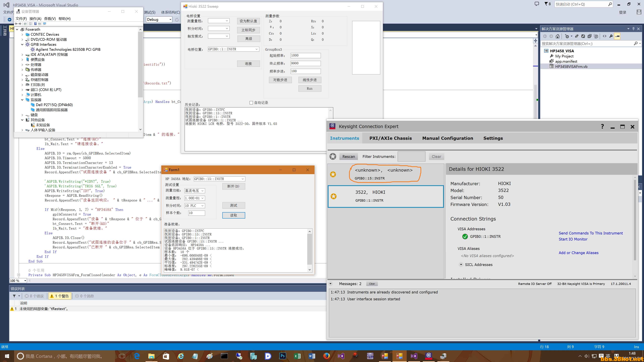
Task: Pin the Solution Explorer panel
Action: [633, 29]
